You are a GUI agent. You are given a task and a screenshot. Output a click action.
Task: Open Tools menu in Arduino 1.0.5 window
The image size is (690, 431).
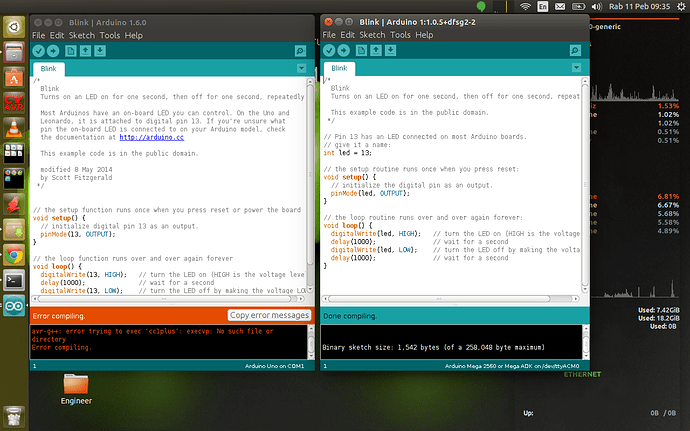400,35
